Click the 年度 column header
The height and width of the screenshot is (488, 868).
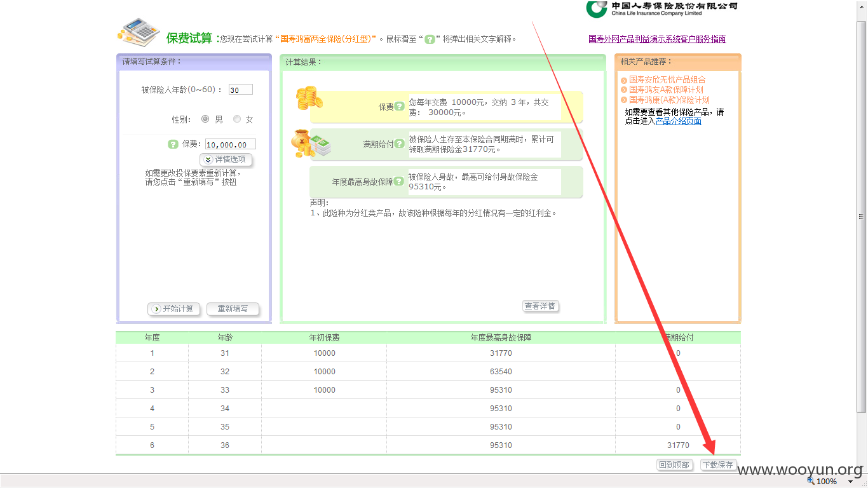coord(153,338)
